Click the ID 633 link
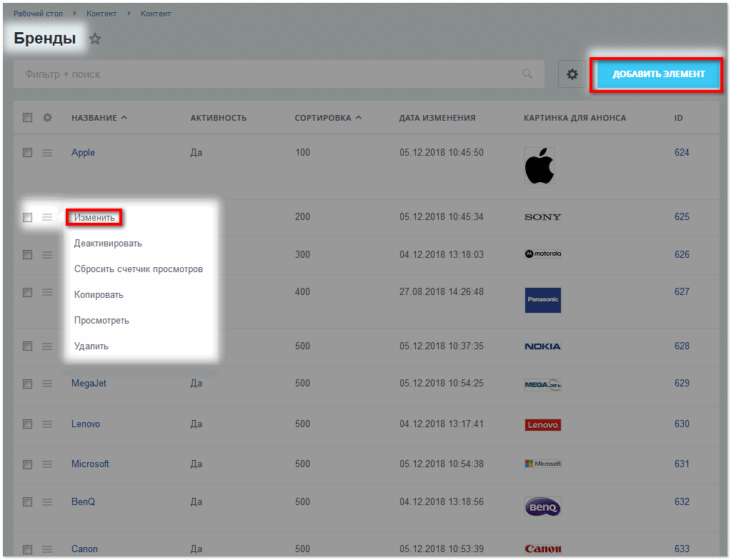Image resolution: width=731 pixels, height=560 pixels. (682, 549)
